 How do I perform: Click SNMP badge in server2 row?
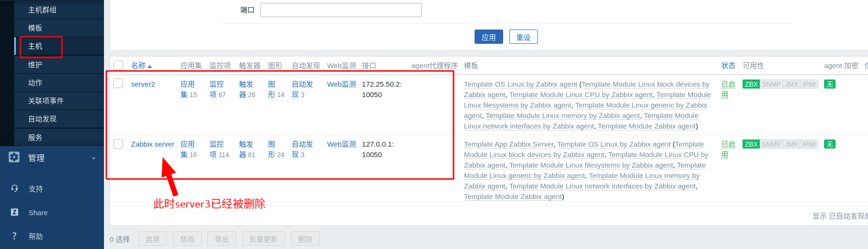[771, 84]
